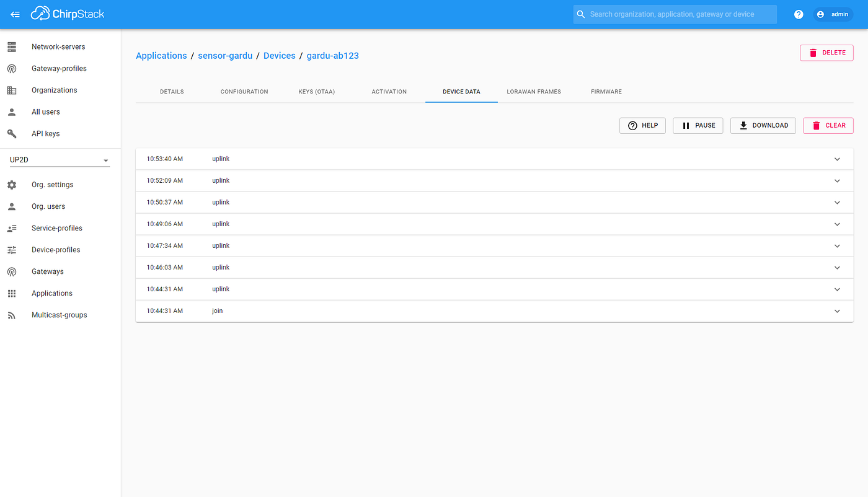
Task: Switch to the LORAWAN FRAMES tab
Action: pyautogui.click(x=533, y=91)
